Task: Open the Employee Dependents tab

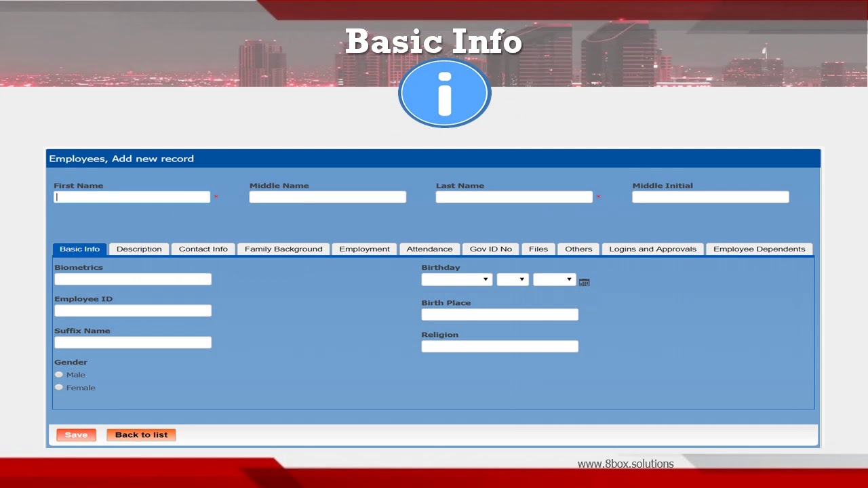Action: pyautogui.click(x=759, y=249)
